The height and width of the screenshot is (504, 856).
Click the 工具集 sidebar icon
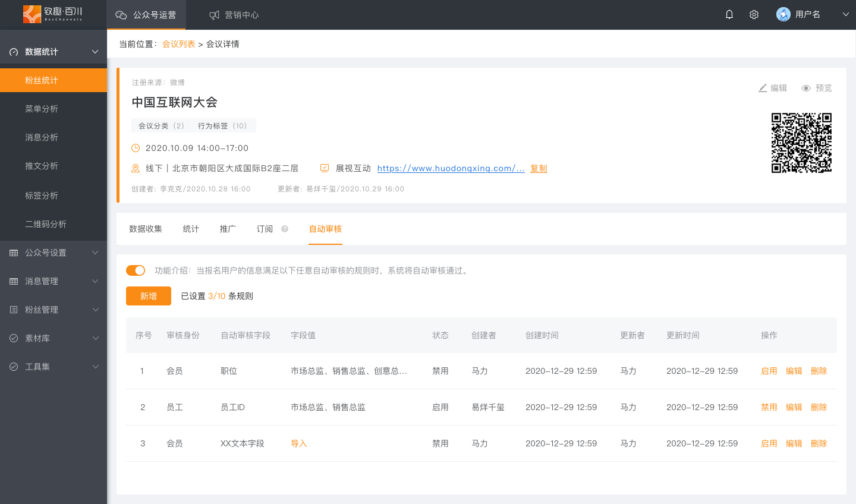click(x=14, y=367)
